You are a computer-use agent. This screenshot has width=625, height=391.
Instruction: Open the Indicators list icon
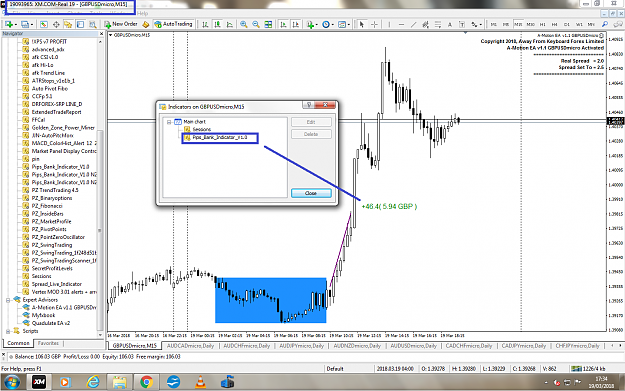310,24
